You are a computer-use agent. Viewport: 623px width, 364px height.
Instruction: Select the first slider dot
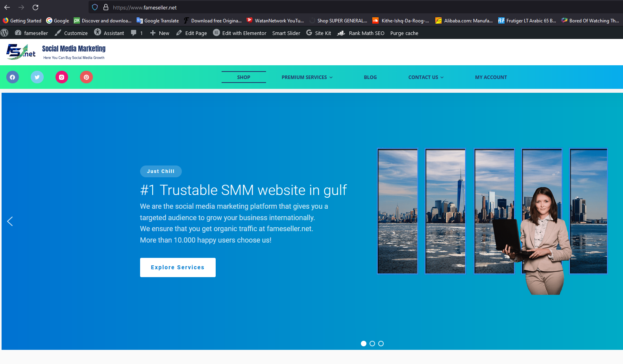364,344
